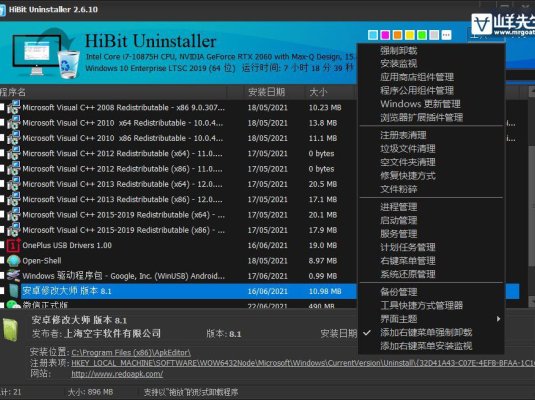The height and width of the screenshot is (400, 535).
Task: Tick checkbox for Visual C++ 2010 x64
Action: [2, 123]
